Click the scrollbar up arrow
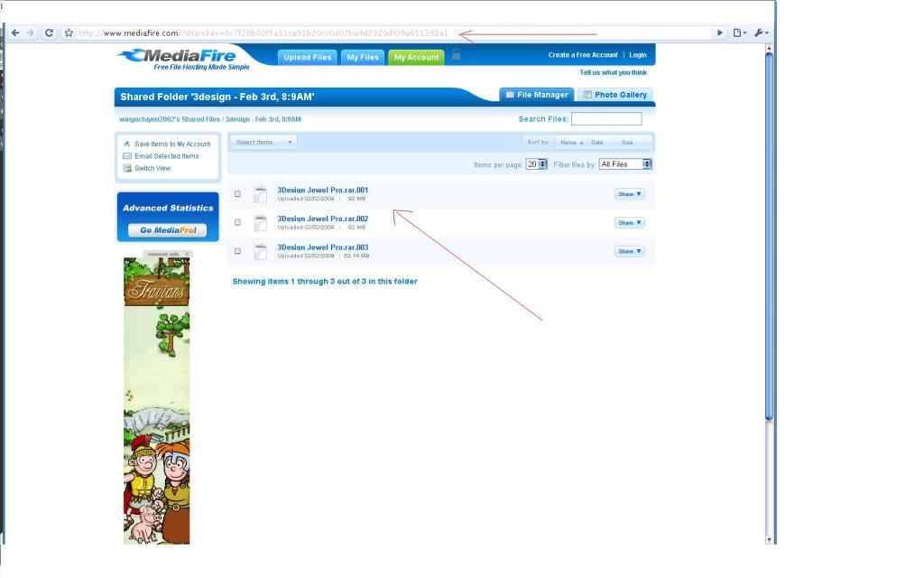 (769, 49)
